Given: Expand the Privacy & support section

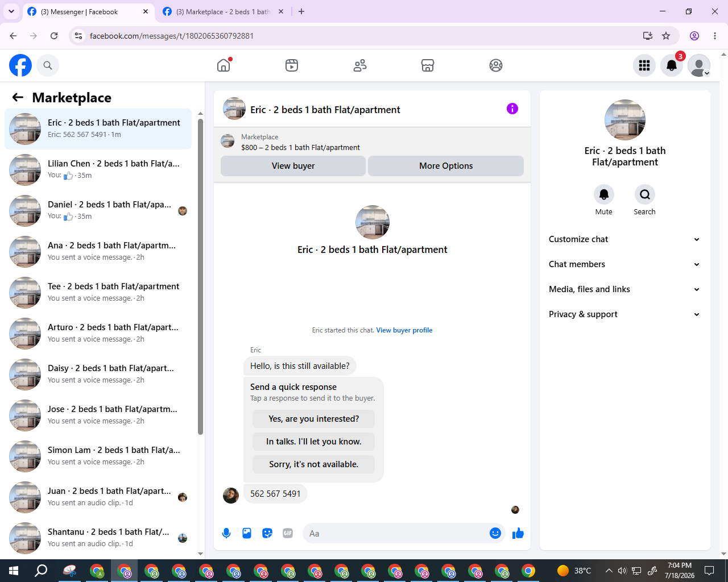Looking at the screenshot, I should pyautogui.click(x=624, y=314).
